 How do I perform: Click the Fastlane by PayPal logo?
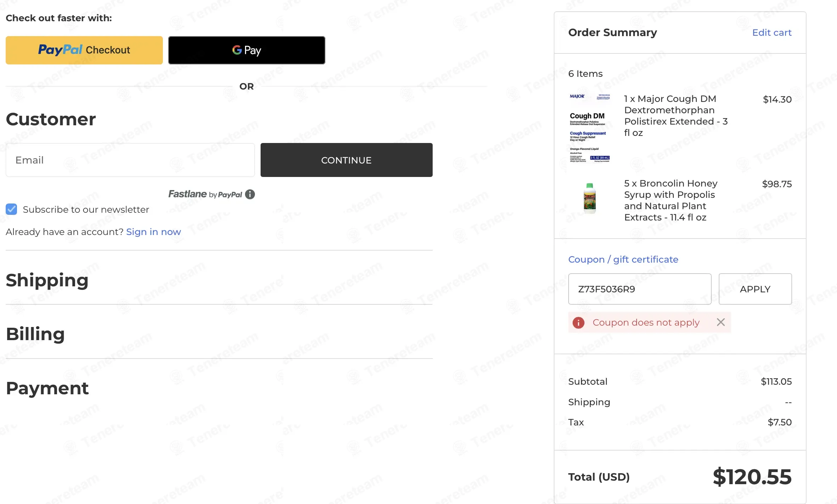(x=205, y=194)
